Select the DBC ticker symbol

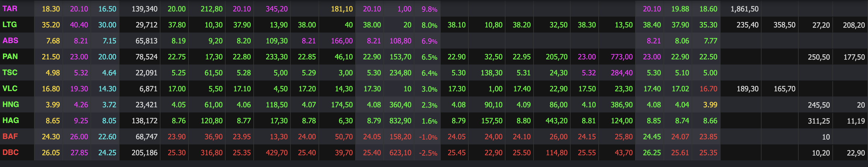coord(11,153)
